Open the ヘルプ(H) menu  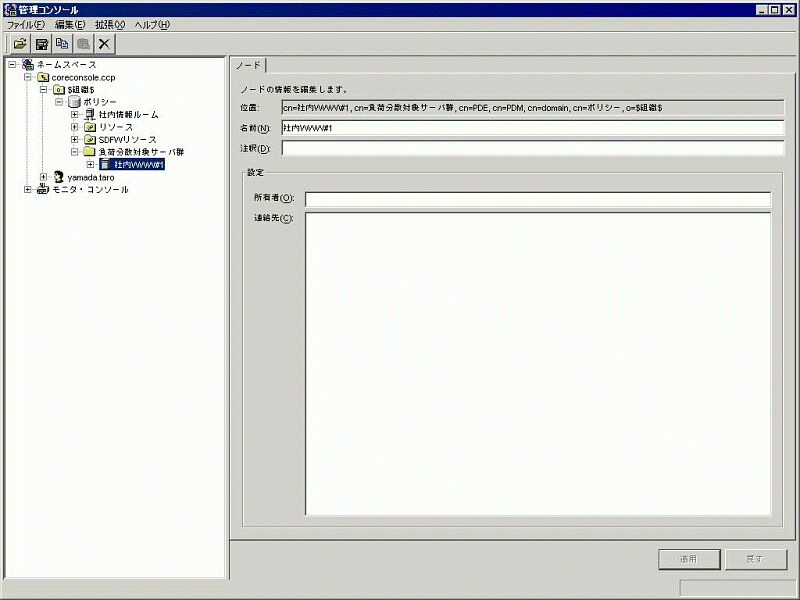pyautogui.click(x=152, y=24)
